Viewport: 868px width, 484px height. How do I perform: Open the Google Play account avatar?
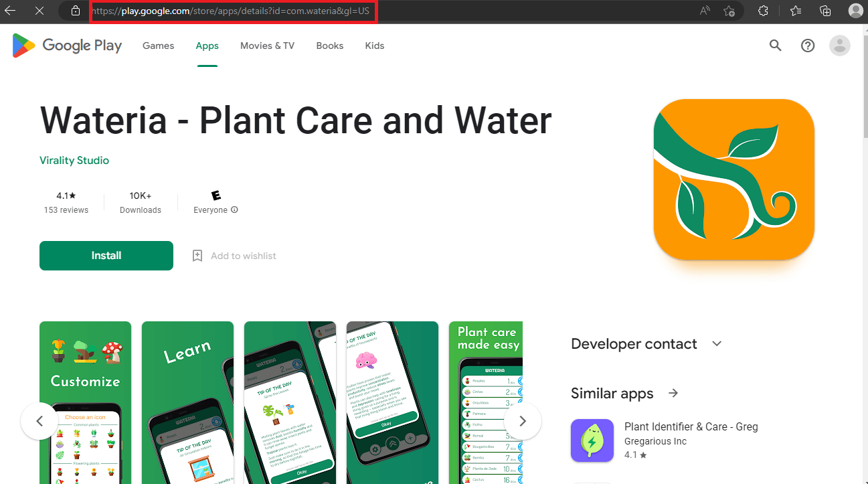pyautogui.click(x=839, y=46)
